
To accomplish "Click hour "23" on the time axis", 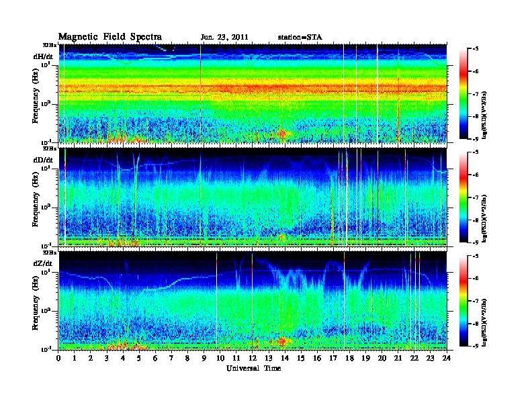I will coord(431,358).
